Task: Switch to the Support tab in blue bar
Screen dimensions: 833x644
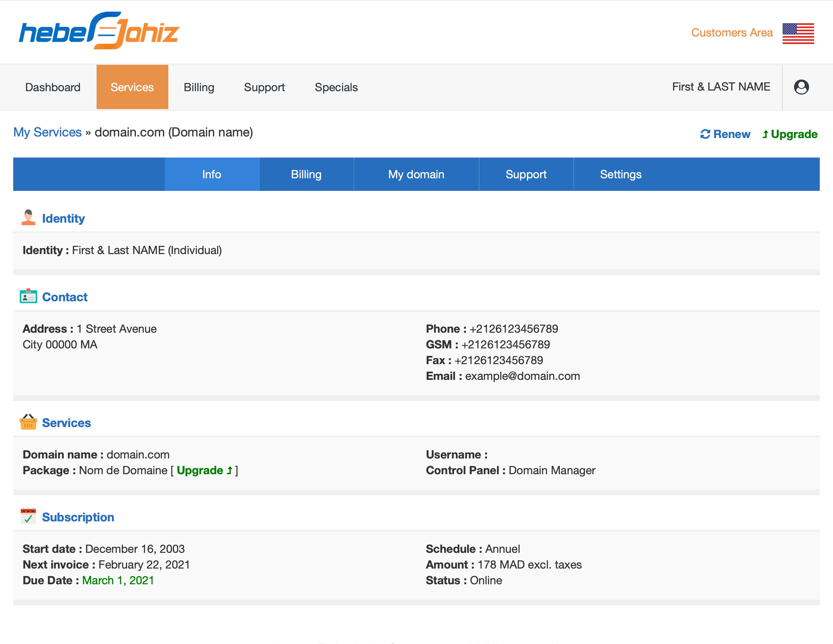Action: (526, 174)
